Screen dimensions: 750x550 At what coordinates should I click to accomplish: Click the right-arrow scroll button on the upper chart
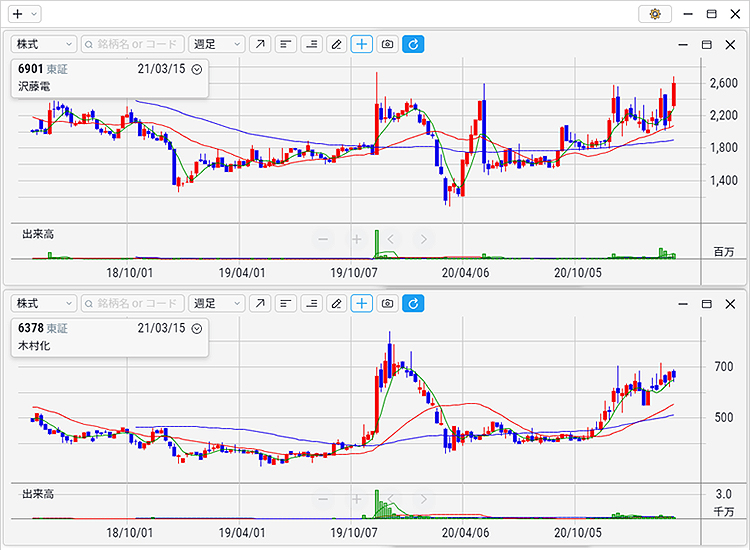pos(424,239)
